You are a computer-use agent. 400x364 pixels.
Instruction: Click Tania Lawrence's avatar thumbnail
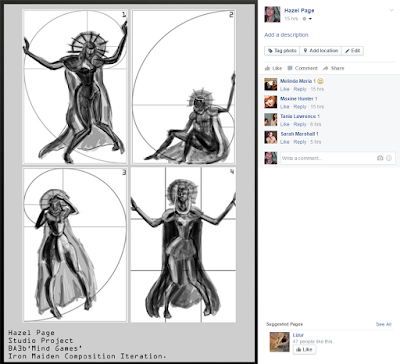[271, 120]
